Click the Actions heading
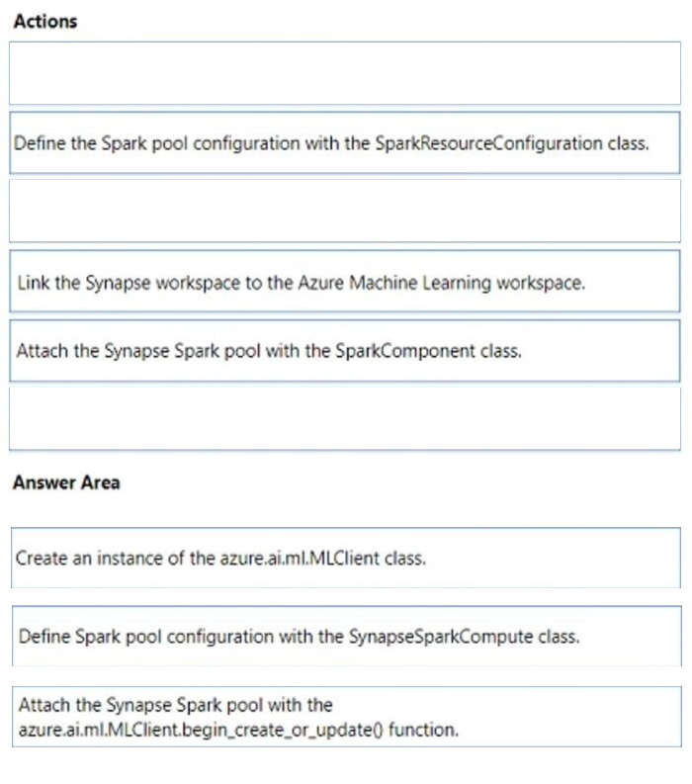The width and height of the screenshot is (692, 784). [x=45, y=22]
